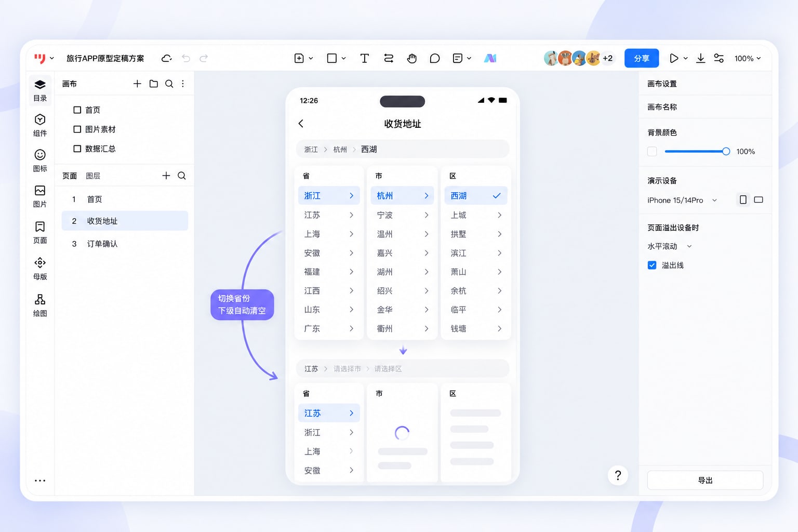Search pages with the magnifier icon
Image resolution: width=798 pixels, height=532 pixels.
[x=182, y=176]
